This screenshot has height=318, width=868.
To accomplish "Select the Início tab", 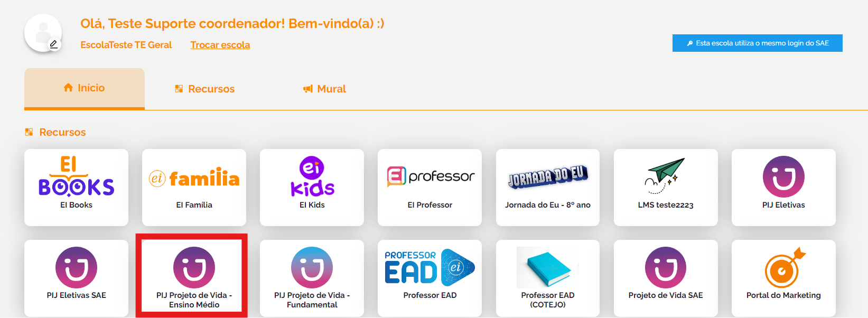I will coord(85,88).
